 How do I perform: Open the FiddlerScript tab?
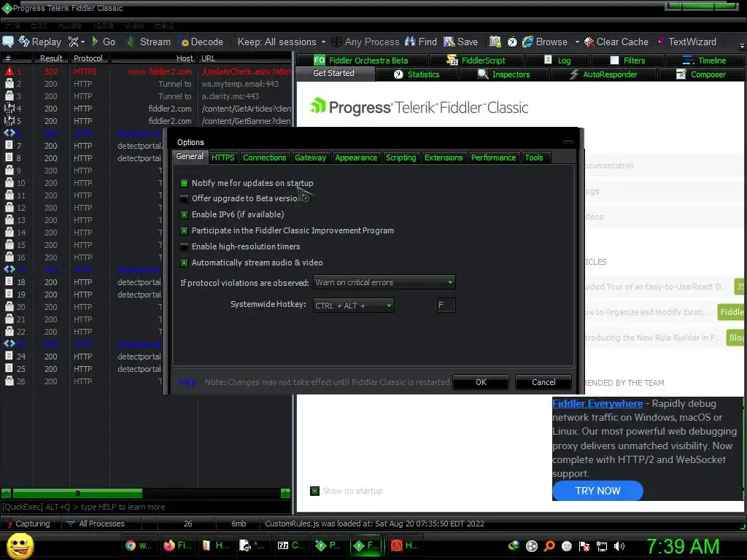(x=476, y=61)
